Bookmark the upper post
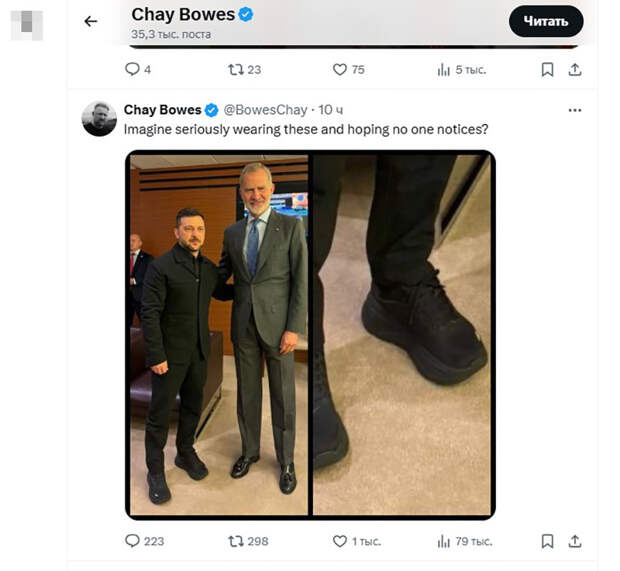Screen dimensions: 620x571 [x=547, y=69]
